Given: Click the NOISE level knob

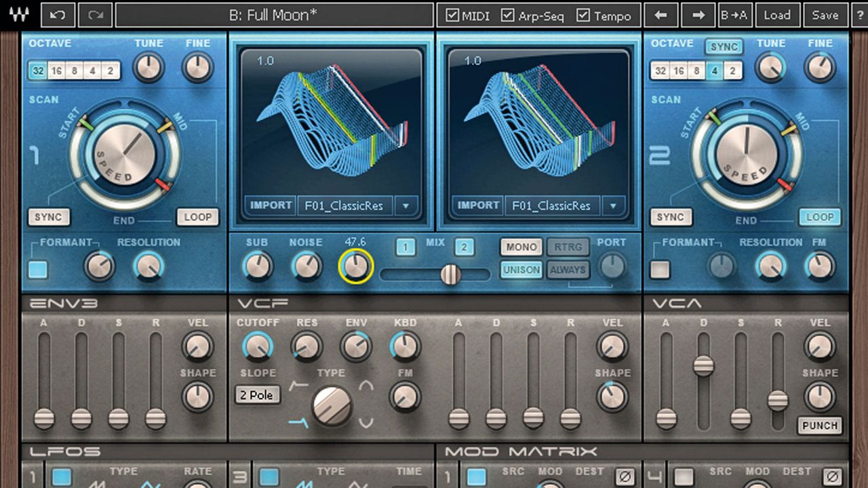Looking at the screenshot, I should tap(307, 266).
